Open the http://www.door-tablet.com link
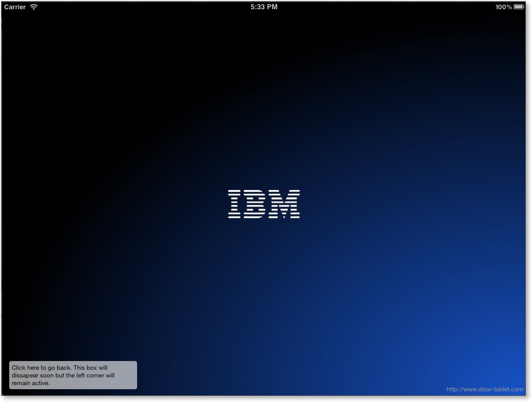The height and width of the screenshot is (402, 532). click(x=484, y=389)
